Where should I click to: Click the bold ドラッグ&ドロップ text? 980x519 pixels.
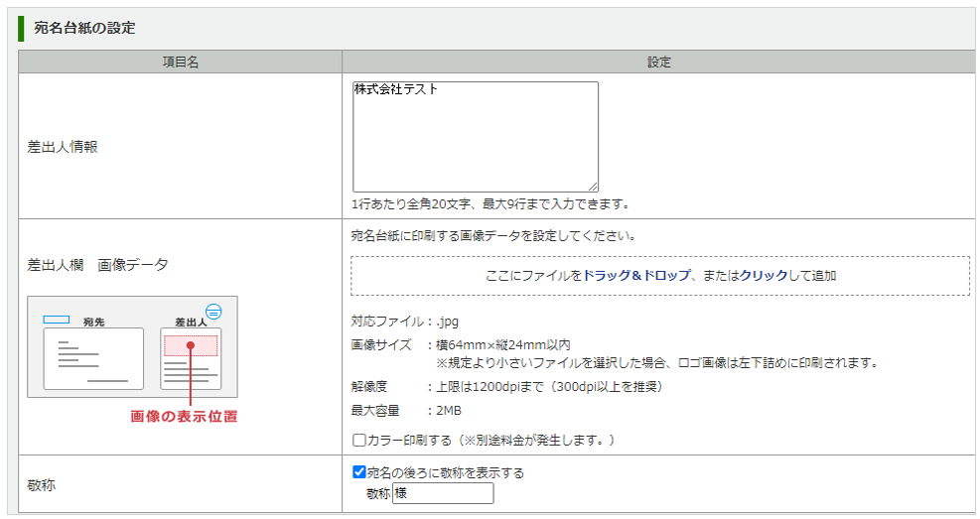tap(635, 276)
